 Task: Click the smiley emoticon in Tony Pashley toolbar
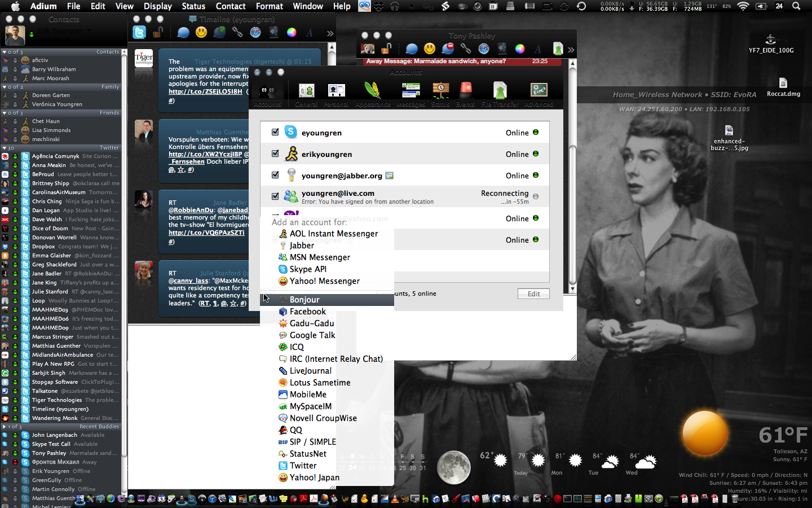[430, 49]
